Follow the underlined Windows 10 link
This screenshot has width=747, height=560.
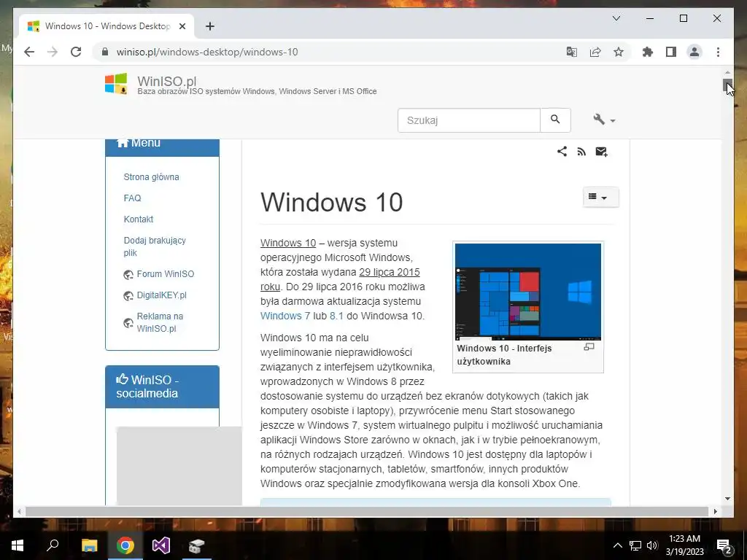[x=287, y=243]
